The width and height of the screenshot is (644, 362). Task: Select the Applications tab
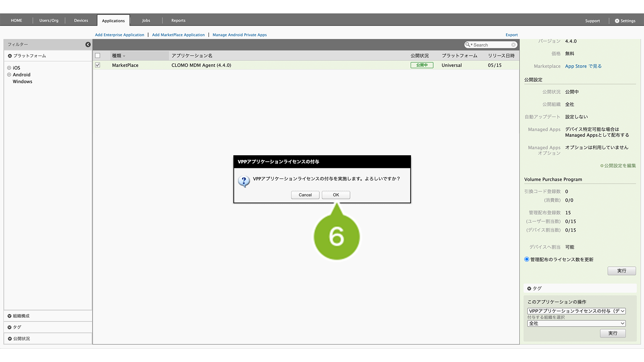(113, 21)
